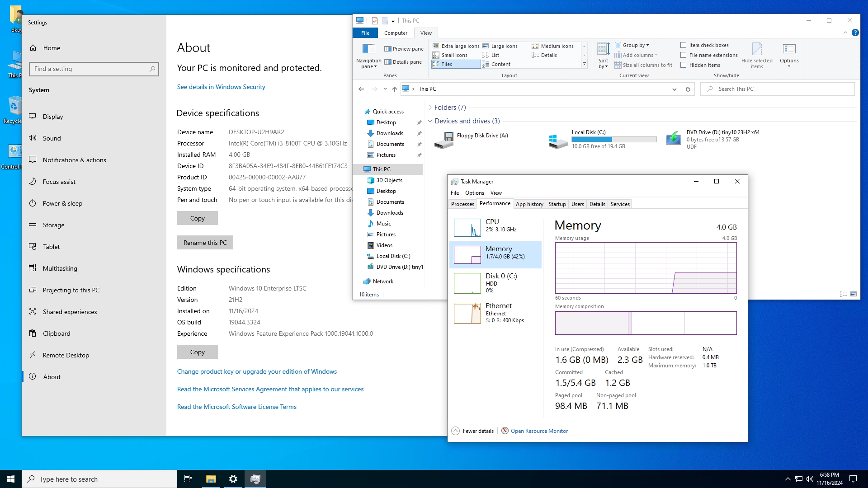Open the Local Disk (C:) drive icon
Viewport: 868px width, 488px height.
point(558,140)
